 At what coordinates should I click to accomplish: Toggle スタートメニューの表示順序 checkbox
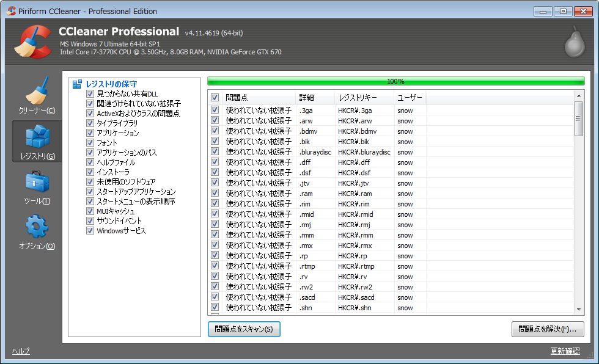tap(90, 201)
